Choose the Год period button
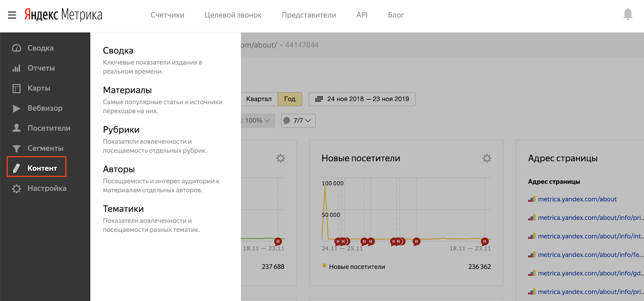The height and width of the screenshot is (301, 644). click(x=290, y=99)
